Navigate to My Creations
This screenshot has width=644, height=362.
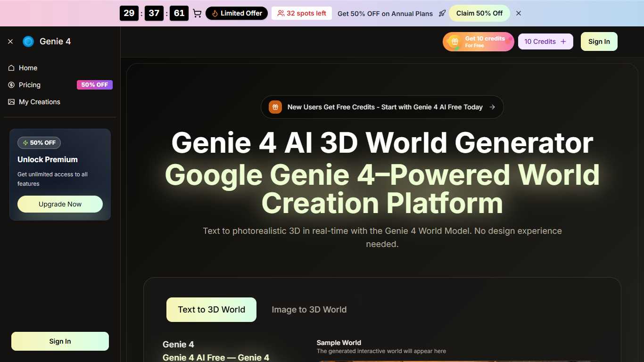[x=39, y=102]
